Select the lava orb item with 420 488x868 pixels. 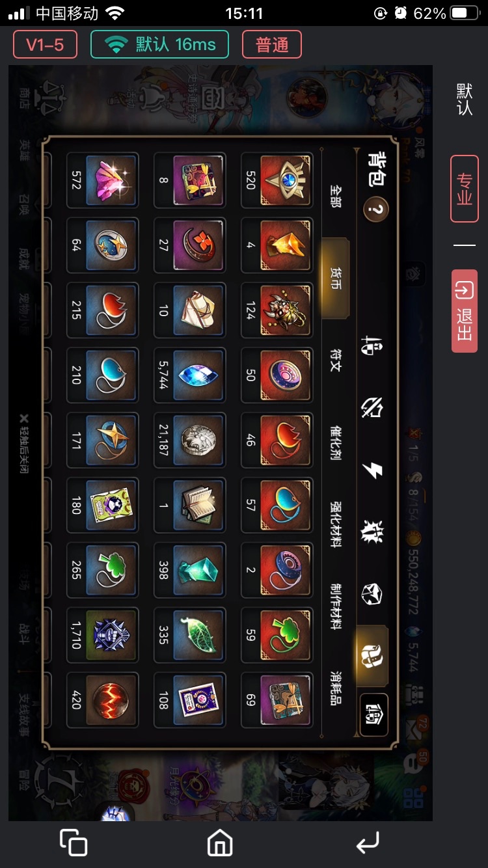click(x=102, y=700)
